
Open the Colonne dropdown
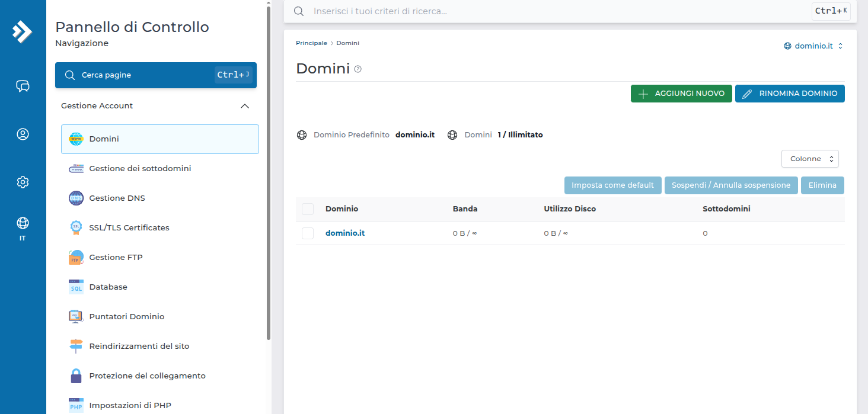coord(810,159)
